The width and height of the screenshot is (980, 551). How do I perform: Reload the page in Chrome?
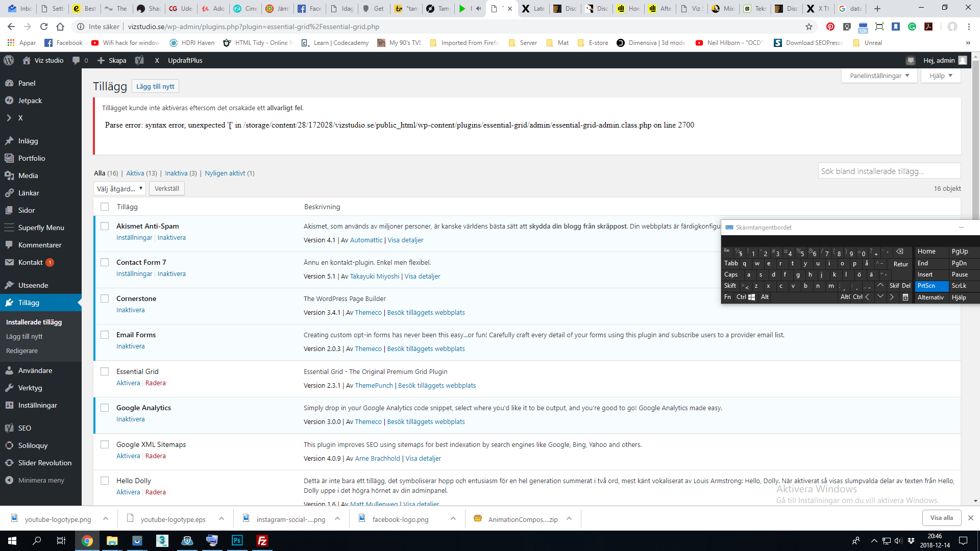[44, 27]
